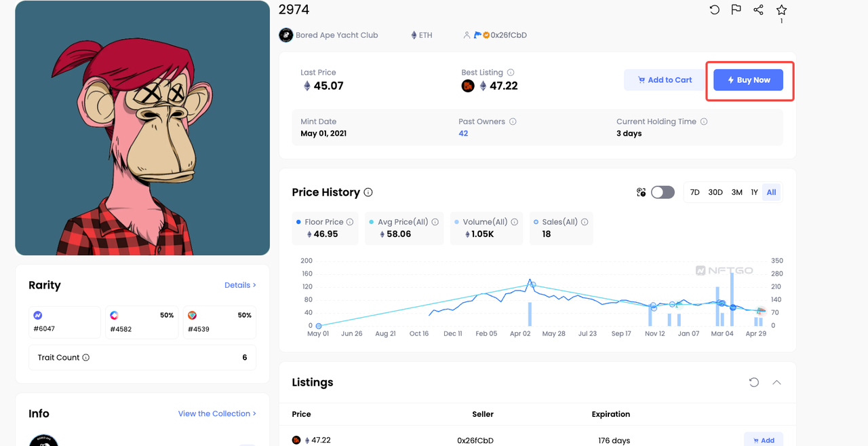Open owner address 0x26fCbD near the title
The height and width of the screenshot is (446, 868).
[509, 35]
